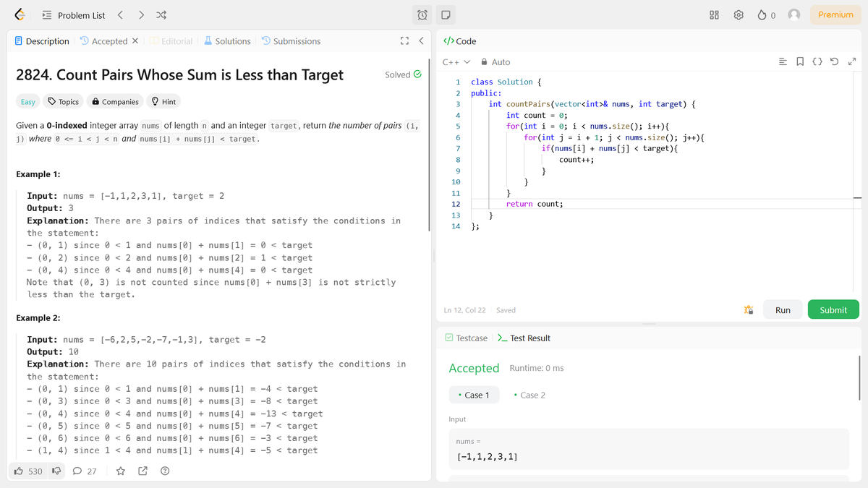The image size is (868, 488).
Task: Toggle the Auto lock setting
Action: [x=495, y=62]
